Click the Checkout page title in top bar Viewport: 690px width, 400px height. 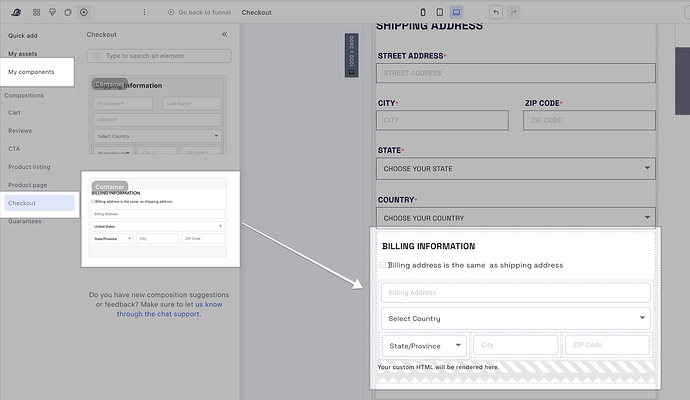point(257,12)
